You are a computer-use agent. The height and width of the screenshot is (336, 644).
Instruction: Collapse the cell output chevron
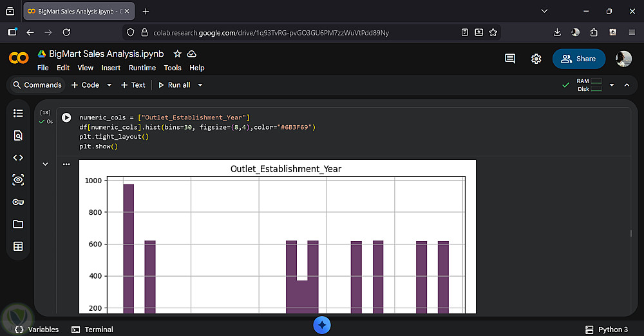click(45, 164)
